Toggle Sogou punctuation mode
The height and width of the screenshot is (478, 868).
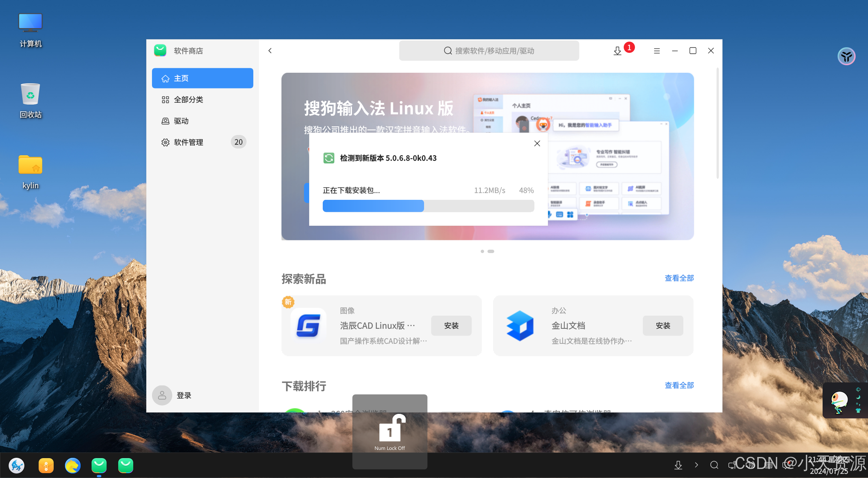858,404
